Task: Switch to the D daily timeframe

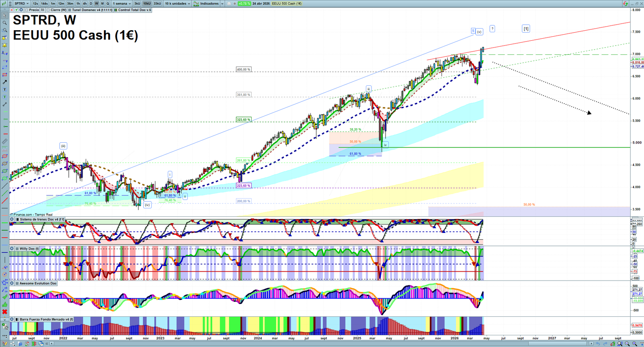Action: (x=91, y=4)
